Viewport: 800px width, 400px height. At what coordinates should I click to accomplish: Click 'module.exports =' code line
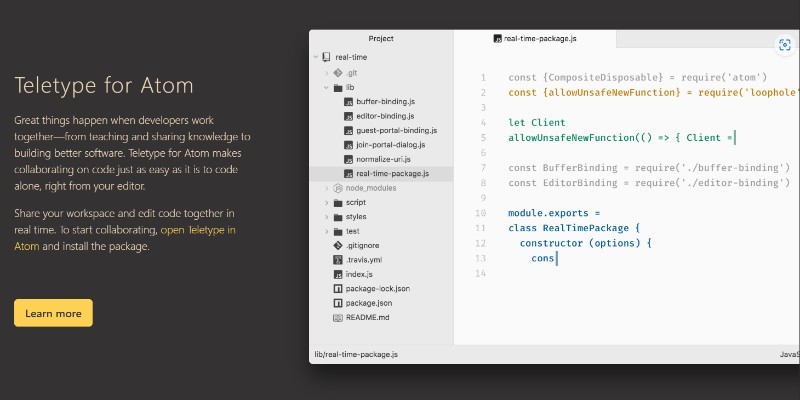554,213
